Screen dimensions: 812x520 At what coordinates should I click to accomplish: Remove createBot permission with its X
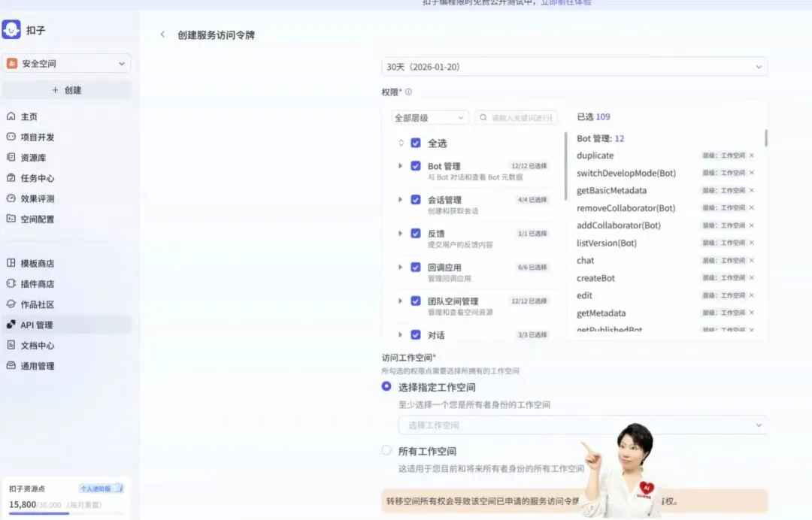pyautogui.click(x=751, y=278)
